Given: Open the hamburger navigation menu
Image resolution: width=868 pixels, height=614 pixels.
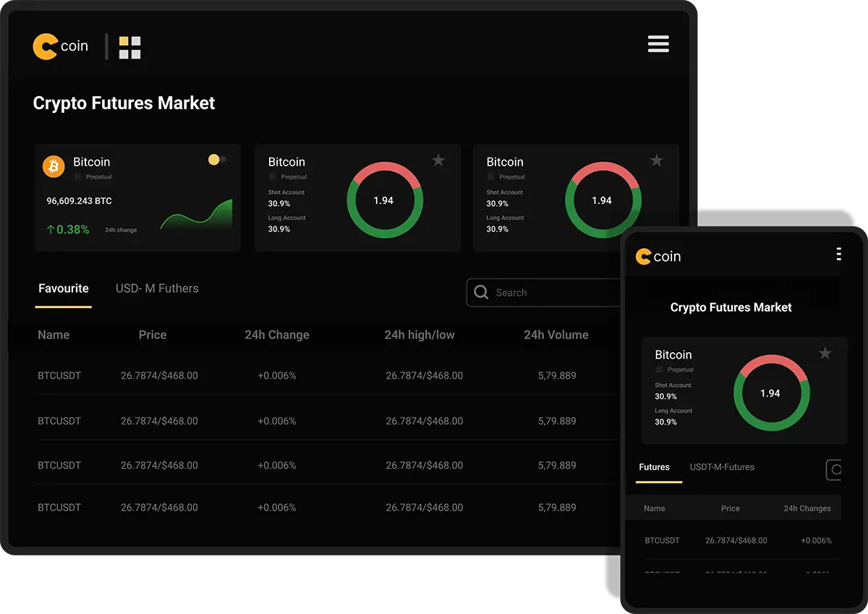Looking at the screenshot, I should pyautogui.click(x=658, y=44).
